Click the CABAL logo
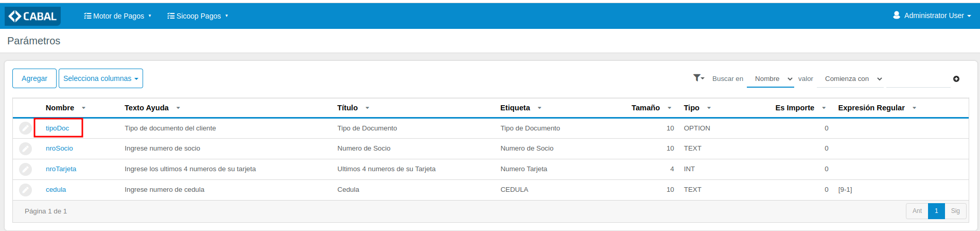Image resolution: width=980 pixels, height=231 pixels. pyautogui.click(x=33, y=16)
